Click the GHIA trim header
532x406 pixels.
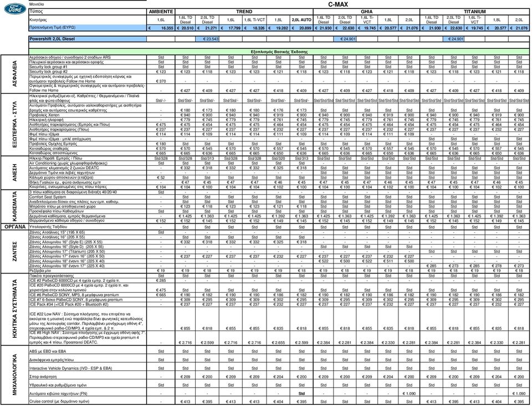(x=366, y=12)
